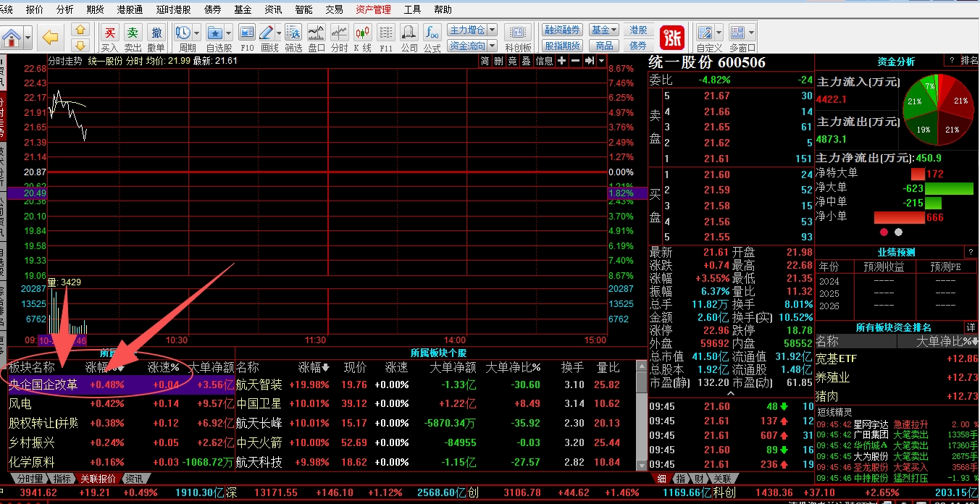Open the 筛选 stock filter icon

click(293, 33)
